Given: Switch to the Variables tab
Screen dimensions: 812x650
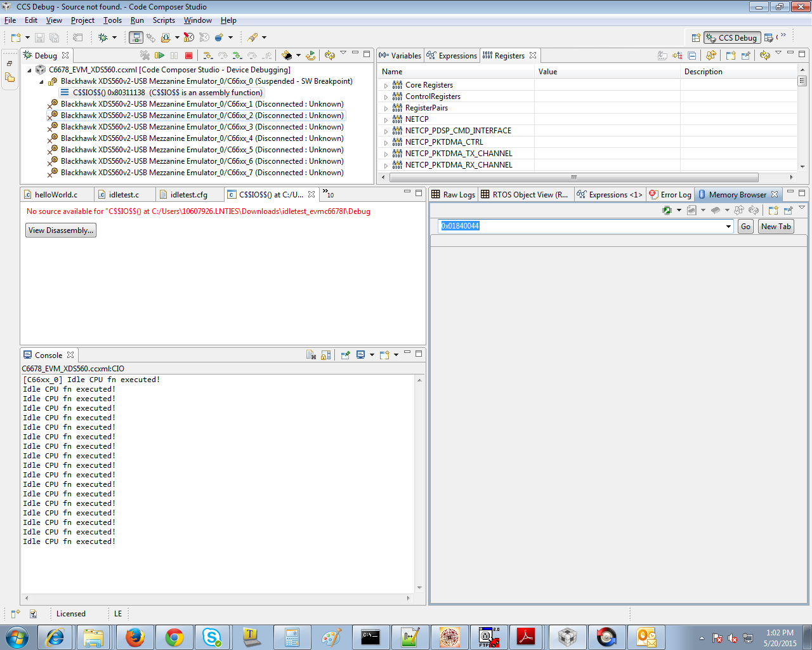Looking at the screenshot, I should point(400,55).
